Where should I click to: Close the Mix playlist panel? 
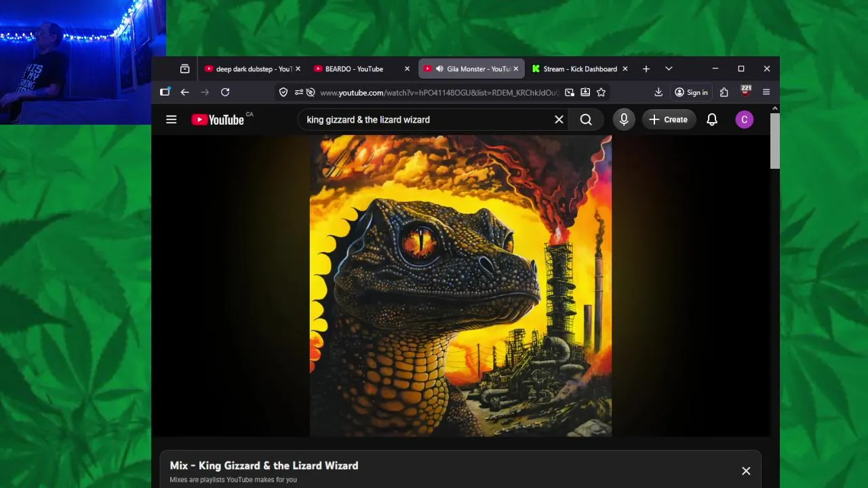click(x=746, y=471)
